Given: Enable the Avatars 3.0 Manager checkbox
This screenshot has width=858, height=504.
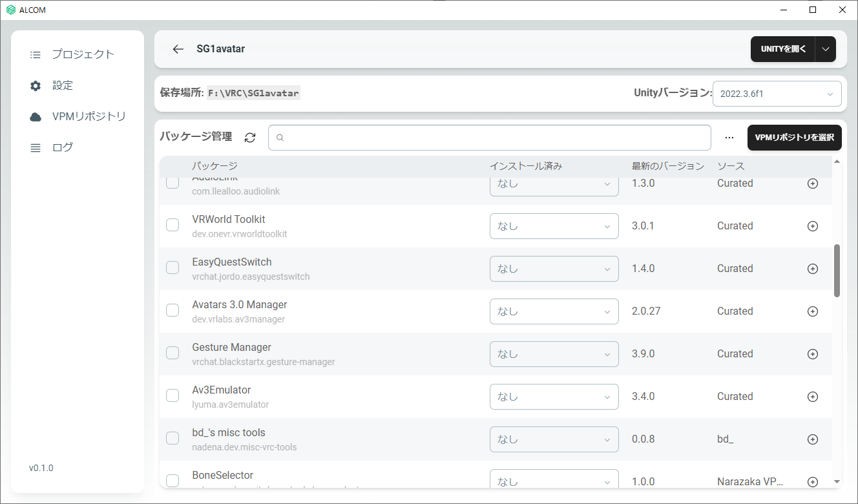Looking at the screenshot, I should coord(173,310).
